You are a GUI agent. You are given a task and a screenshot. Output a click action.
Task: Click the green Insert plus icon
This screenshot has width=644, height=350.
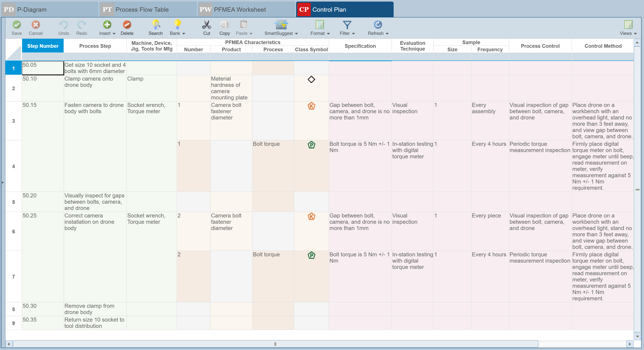tap(107, 25)
